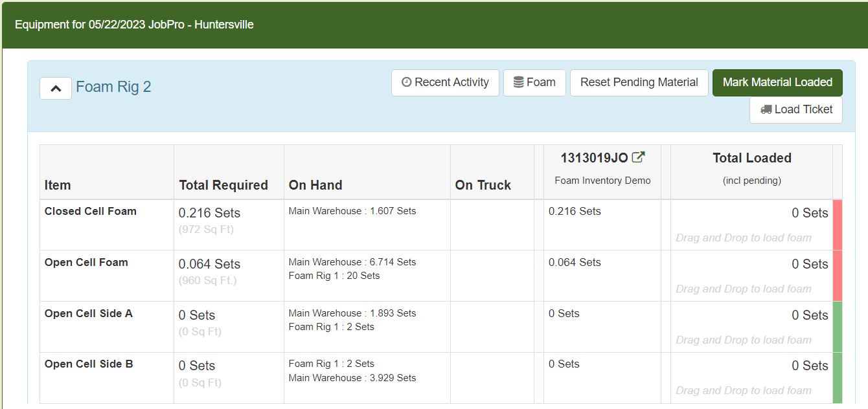
Task: Click the On Truck column header
Action: click(x=483, y=185)
